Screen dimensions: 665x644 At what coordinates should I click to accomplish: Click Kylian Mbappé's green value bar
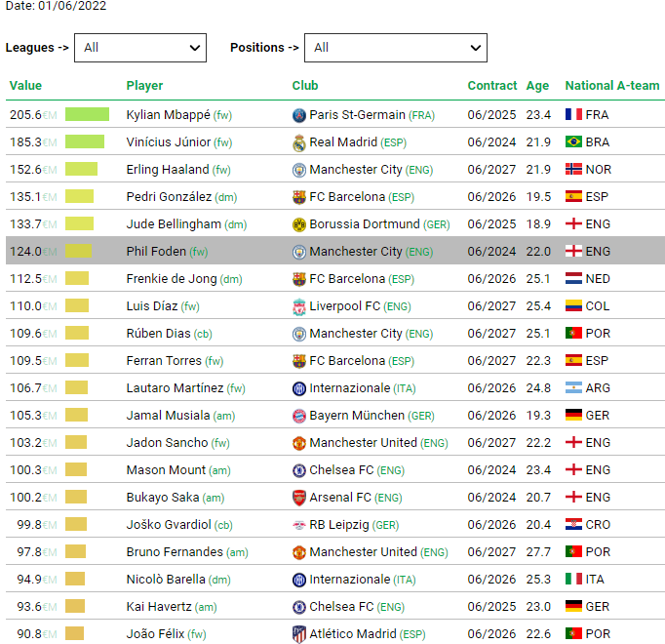point(87,114)
